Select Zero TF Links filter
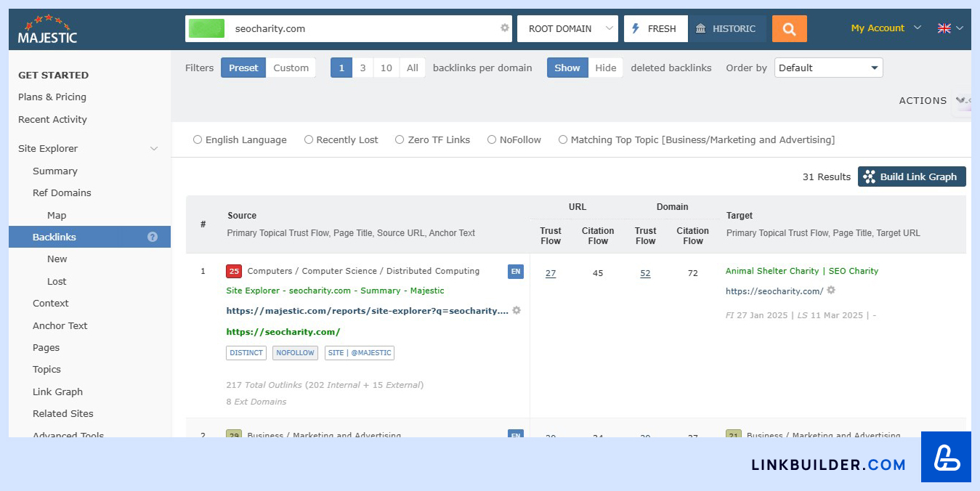The width and height of the screenshot is (980, 491). [400, 139]
